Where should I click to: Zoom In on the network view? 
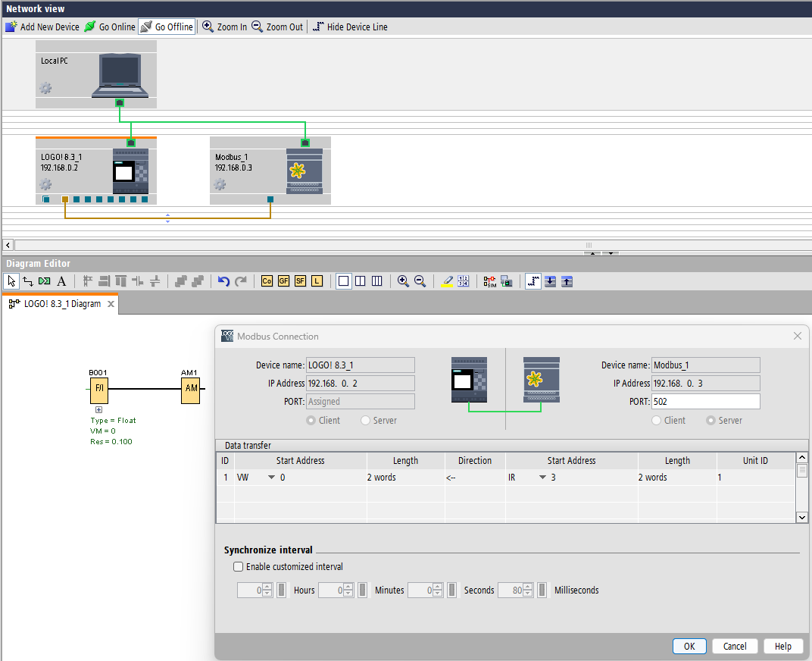[224, 27]
